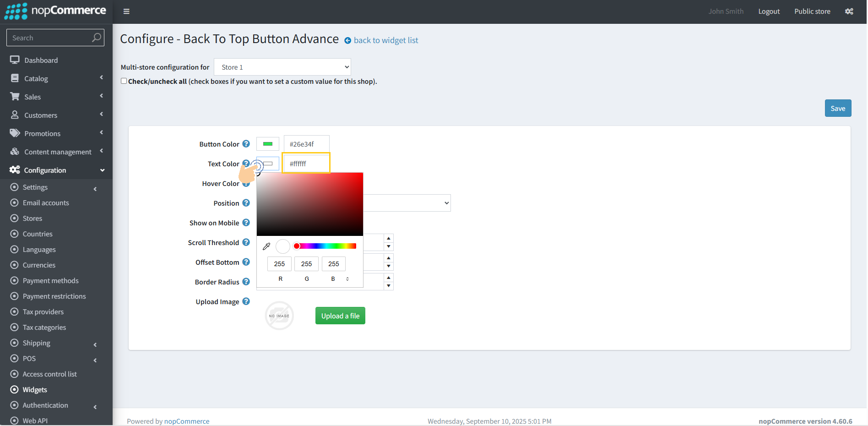Click the help icon beside Position

point(246,203)
